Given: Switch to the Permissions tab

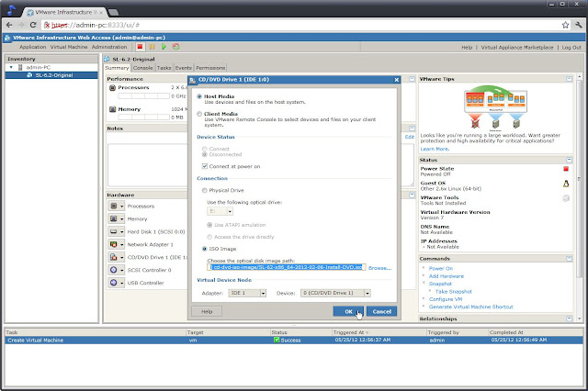Looking at the screenshot, I should point(210,68).
